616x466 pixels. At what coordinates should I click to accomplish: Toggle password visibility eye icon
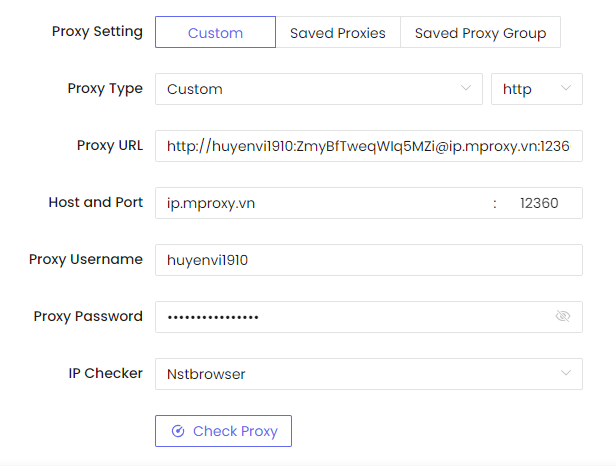click(563, 316)
